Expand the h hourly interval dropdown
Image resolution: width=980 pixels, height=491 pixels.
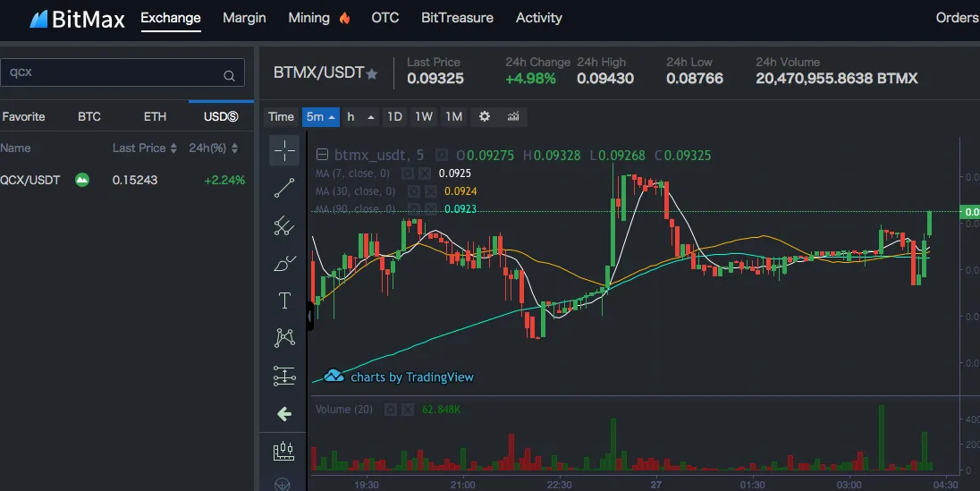click(x=360, y=117)
